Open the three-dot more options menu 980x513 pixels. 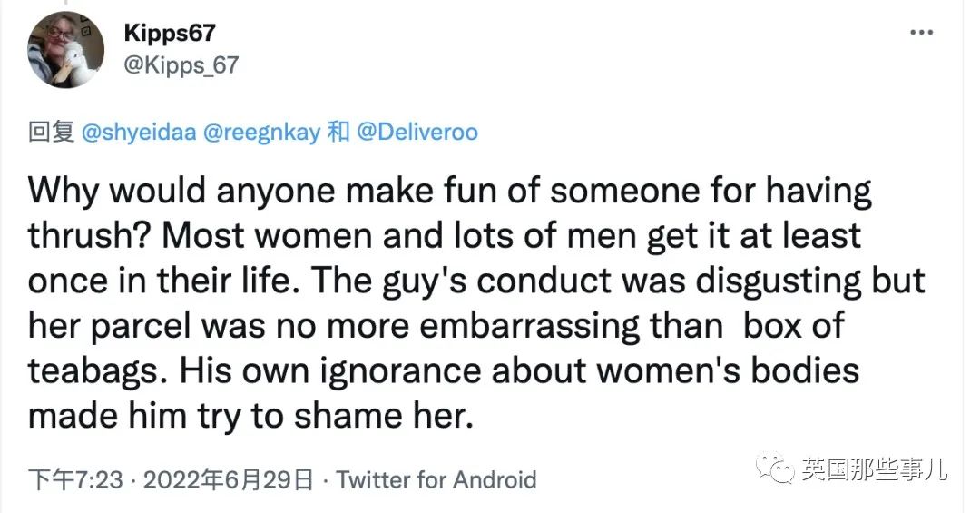[x=921, y=34]
